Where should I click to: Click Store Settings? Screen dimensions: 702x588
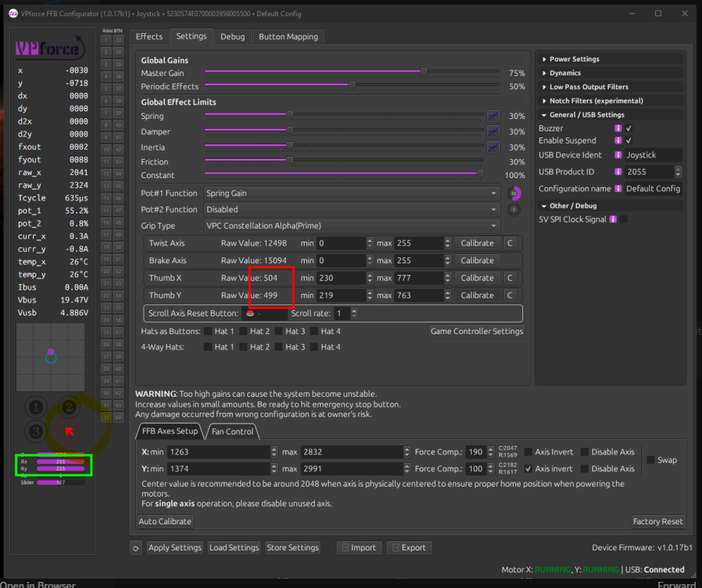click(293, 548)
